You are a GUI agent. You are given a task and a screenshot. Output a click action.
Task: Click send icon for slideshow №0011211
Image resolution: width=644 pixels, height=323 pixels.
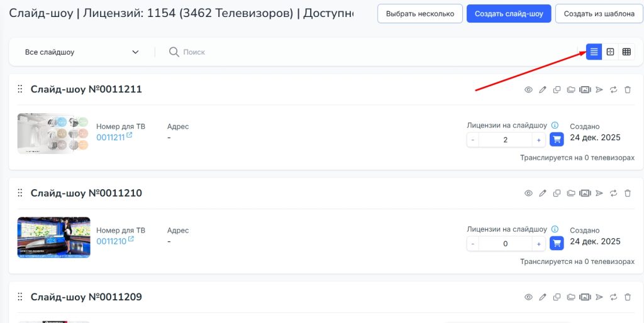tap(599, 90)
